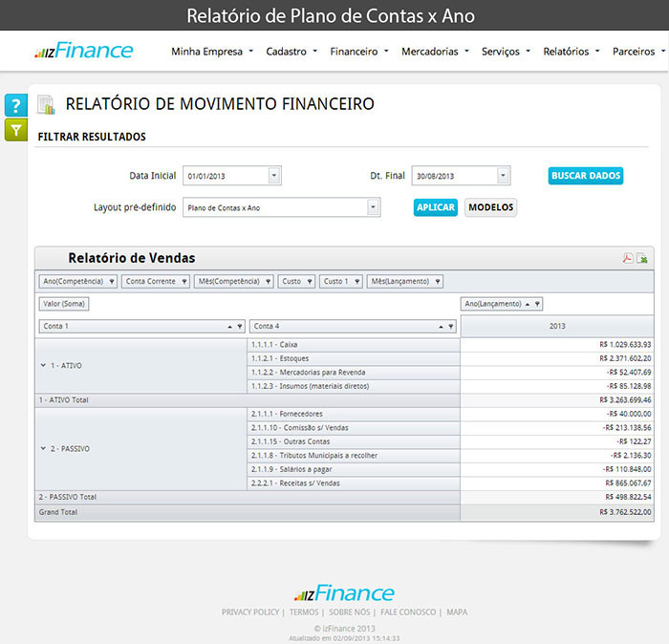The image size is (669, 644).
Task: Click the Data Inicial date field
Action: pyautogui.click(x=232, y=175)
